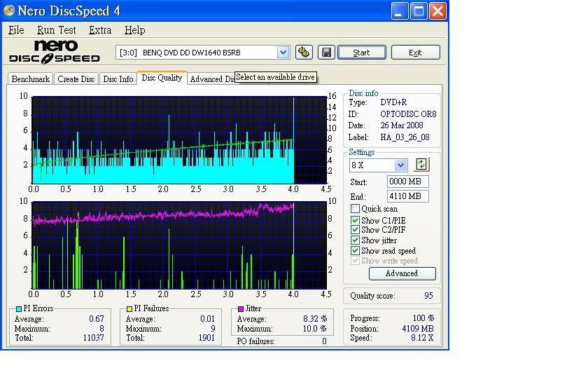Screen dimensions: 588x368
Task: Maximize the Nero DiscSpeed window
Action: (x=419, y=11)
